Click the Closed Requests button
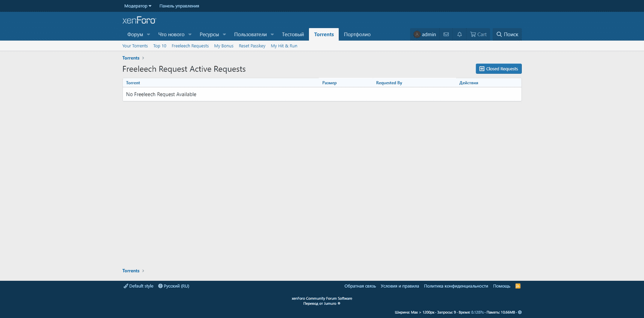 coord(499,69)
